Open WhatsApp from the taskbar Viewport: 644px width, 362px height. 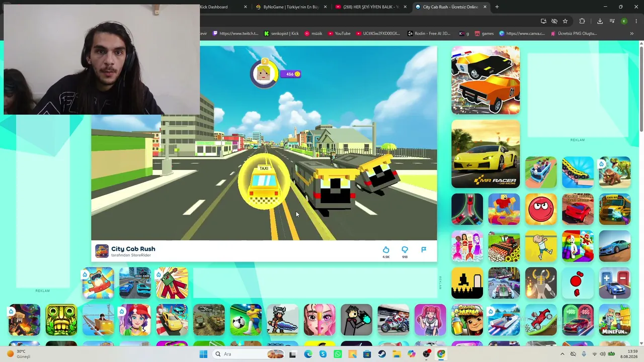pos(338,354)
